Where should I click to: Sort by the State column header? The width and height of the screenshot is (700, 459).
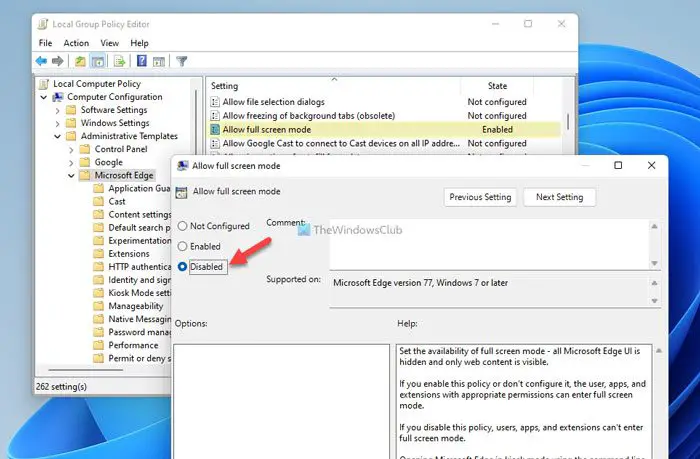pyautogui.click(x=497, y=86)
